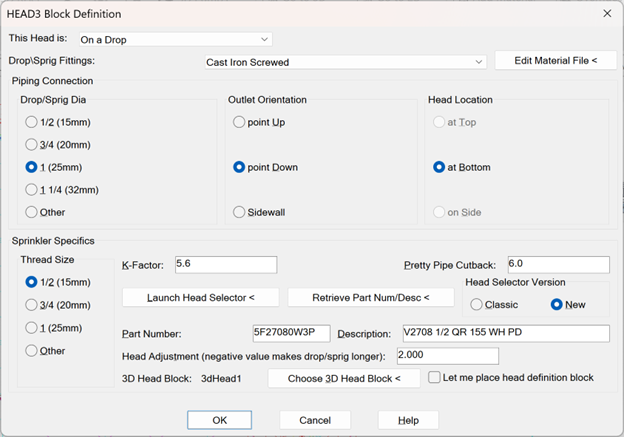The height and width of the screenshot is (437, 624).
Task: Enable 'Let me place head definition block'
Action: [435, 378]
